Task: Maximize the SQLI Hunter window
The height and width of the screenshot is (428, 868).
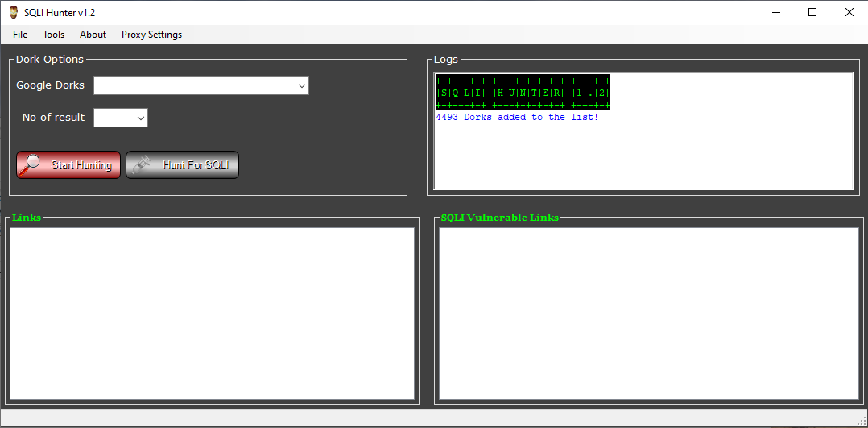Action: click(812, 12)
